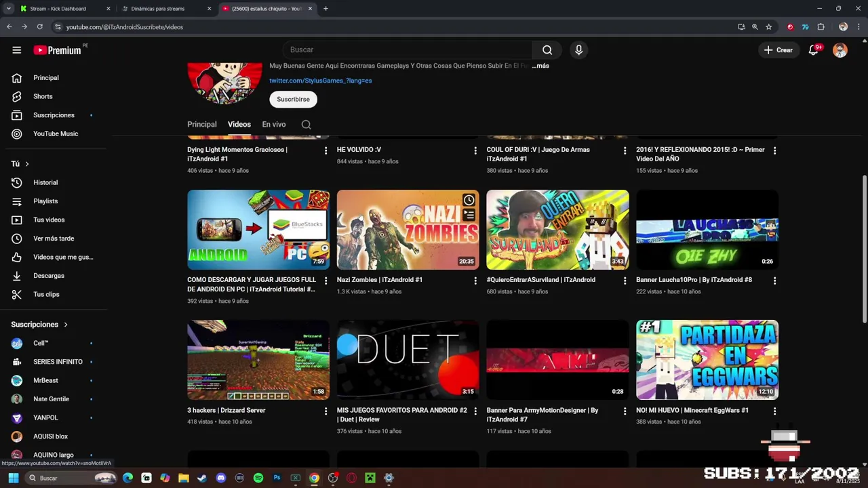Open Chrome tab search dropdown
This screenshot has width=868, height=488.
pyautogui.click(x=8, y=9)
